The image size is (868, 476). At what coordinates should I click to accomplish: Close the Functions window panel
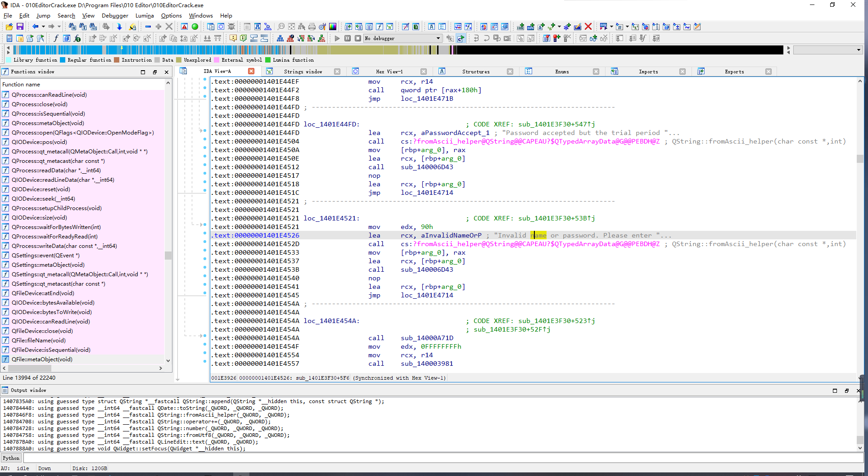click(x=166, y=72)
